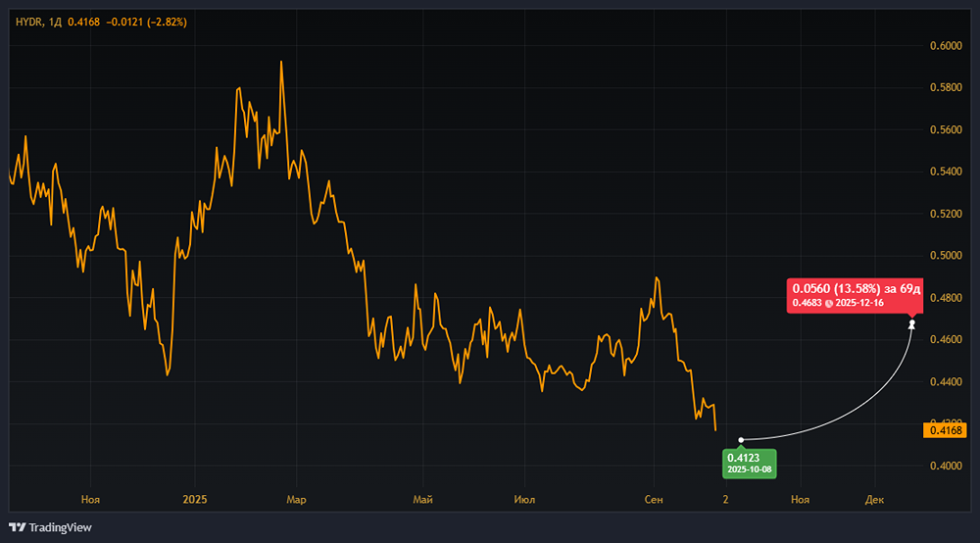The height and width of the screenshot is (543, 980).
Task: Click the red 0.0560 (13.58%) forecast target label
Action: click(855, 295)
